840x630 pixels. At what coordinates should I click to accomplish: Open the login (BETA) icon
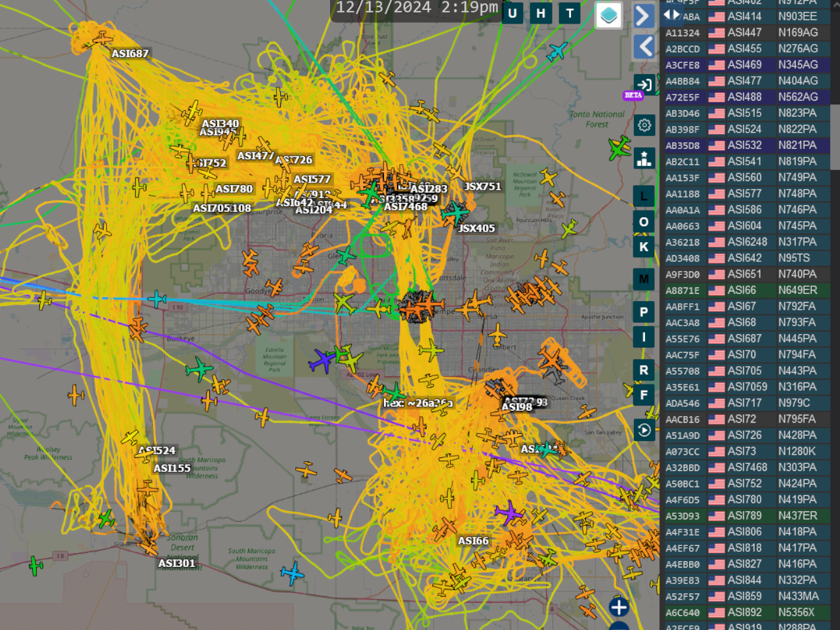(x=644, y=85)
